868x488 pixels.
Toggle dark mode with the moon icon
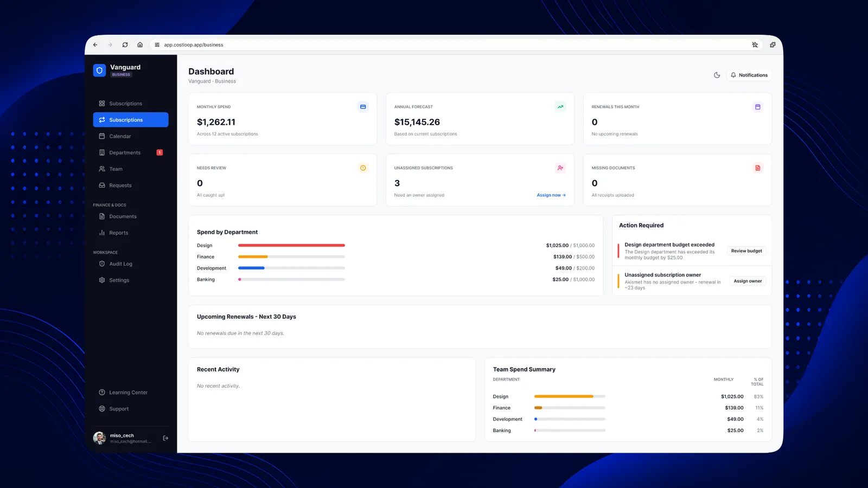pos(717,75)
